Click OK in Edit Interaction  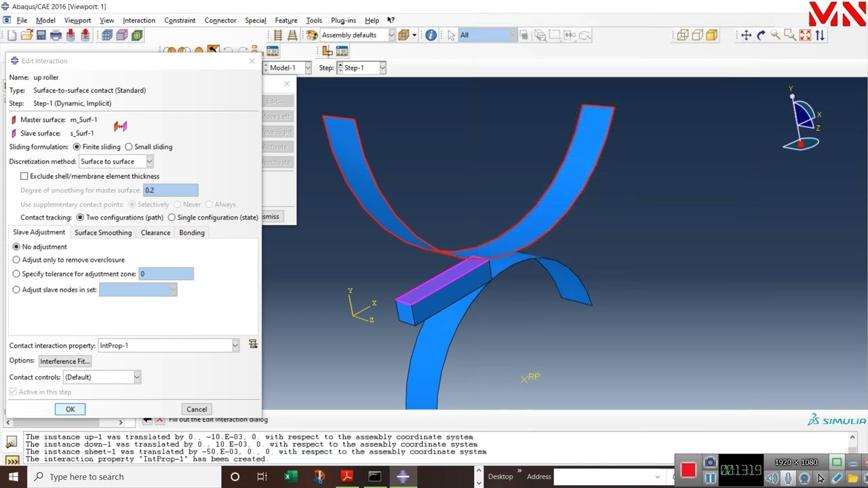[70, 409]
